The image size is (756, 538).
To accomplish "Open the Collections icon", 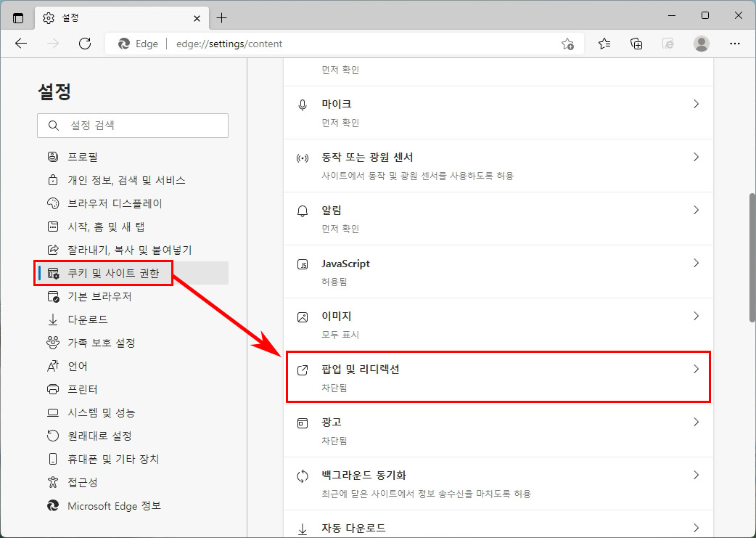I will pos(636,44).
